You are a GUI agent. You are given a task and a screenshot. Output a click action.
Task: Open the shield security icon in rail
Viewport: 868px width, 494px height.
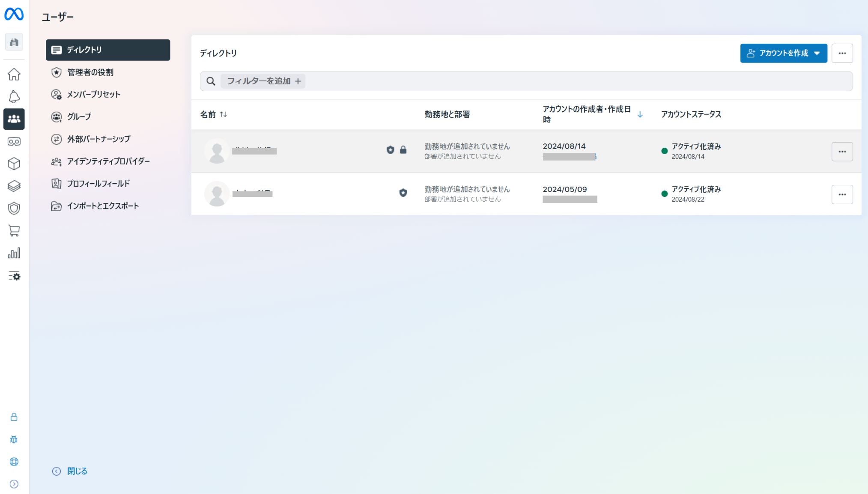point(14,208)
